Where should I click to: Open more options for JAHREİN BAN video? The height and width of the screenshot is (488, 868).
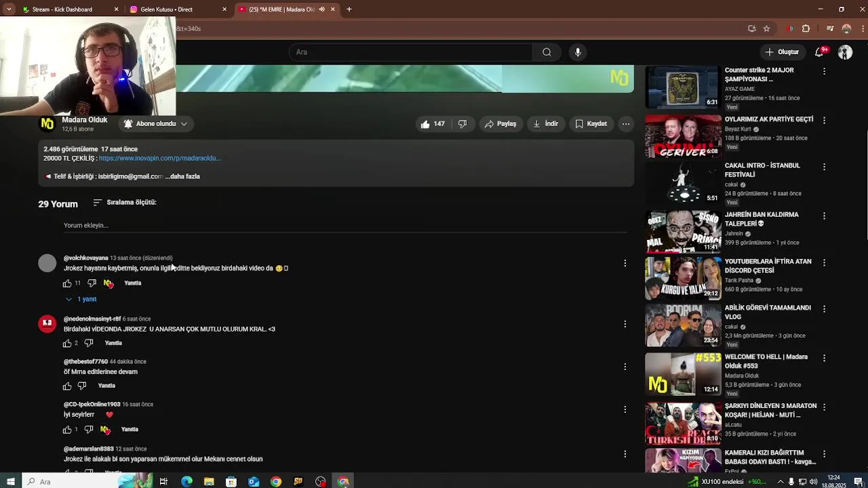point(824,216)
